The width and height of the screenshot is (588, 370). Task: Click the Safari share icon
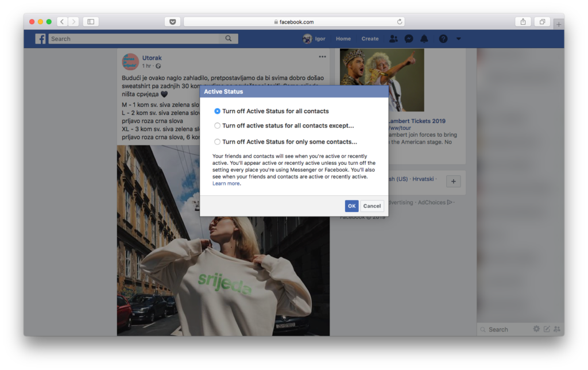point(523,22)
